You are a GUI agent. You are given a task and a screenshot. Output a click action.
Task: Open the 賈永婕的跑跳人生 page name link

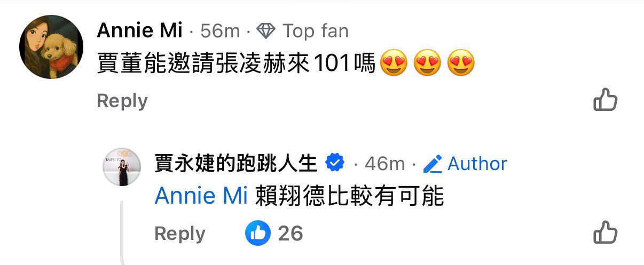tap(236, 163)
